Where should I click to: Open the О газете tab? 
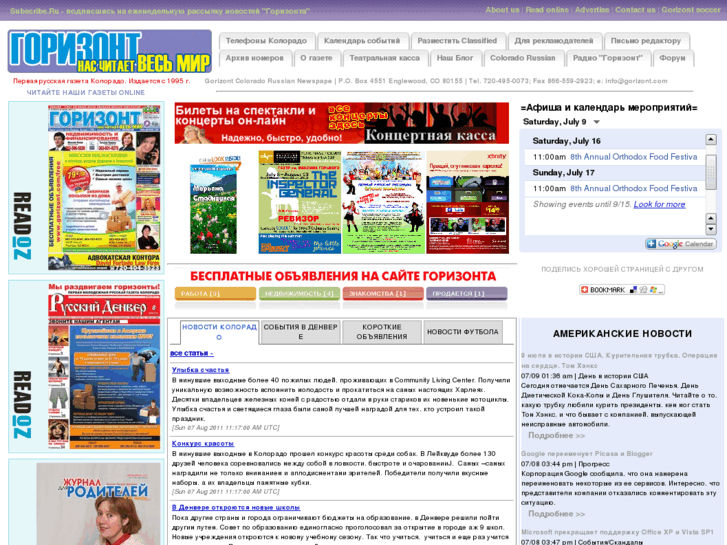click(x=316, y=58)
